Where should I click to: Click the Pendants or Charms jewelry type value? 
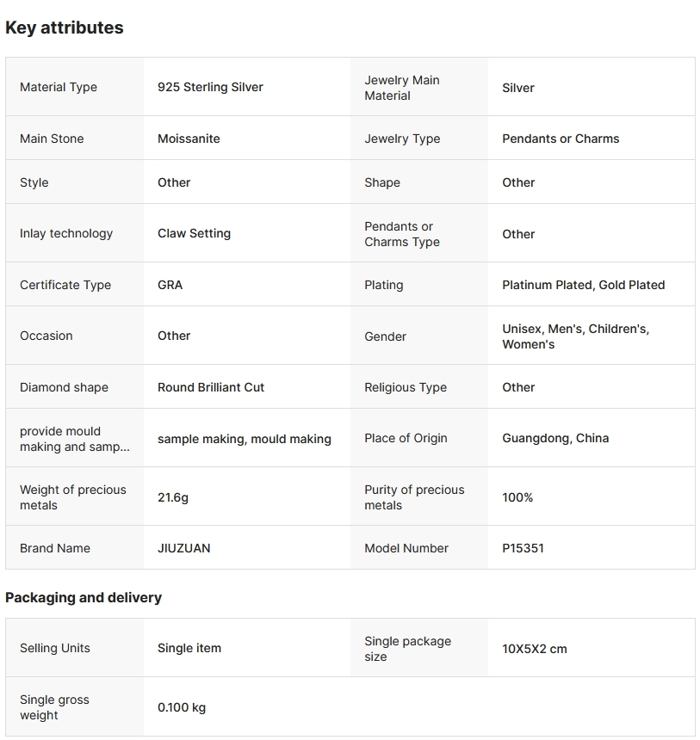pos(561,139)
